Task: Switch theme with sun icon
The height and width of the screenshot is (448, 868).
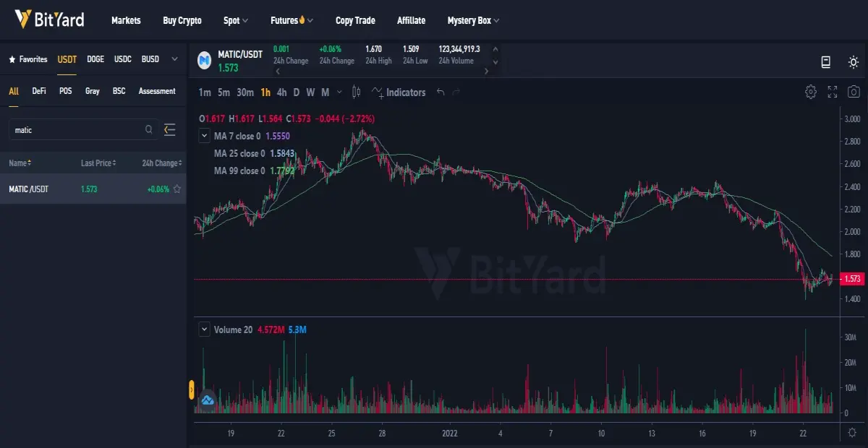Action: coord(854,62)
